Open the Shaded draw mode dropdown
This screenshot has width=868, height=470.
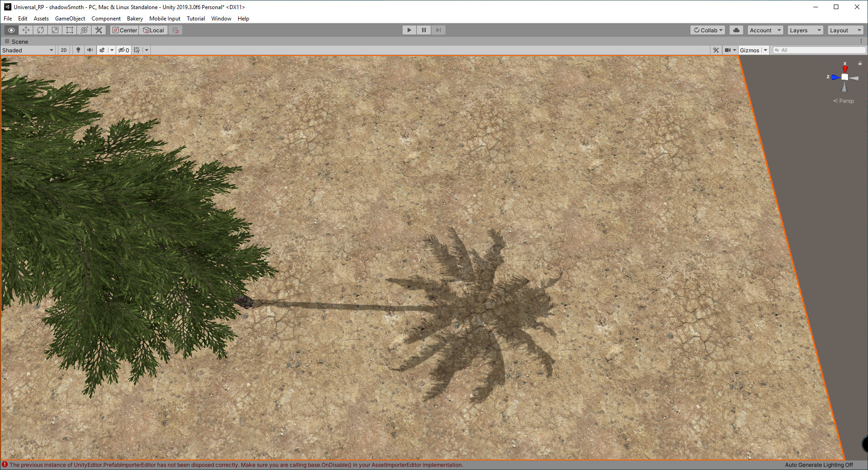tap(27, 50)
